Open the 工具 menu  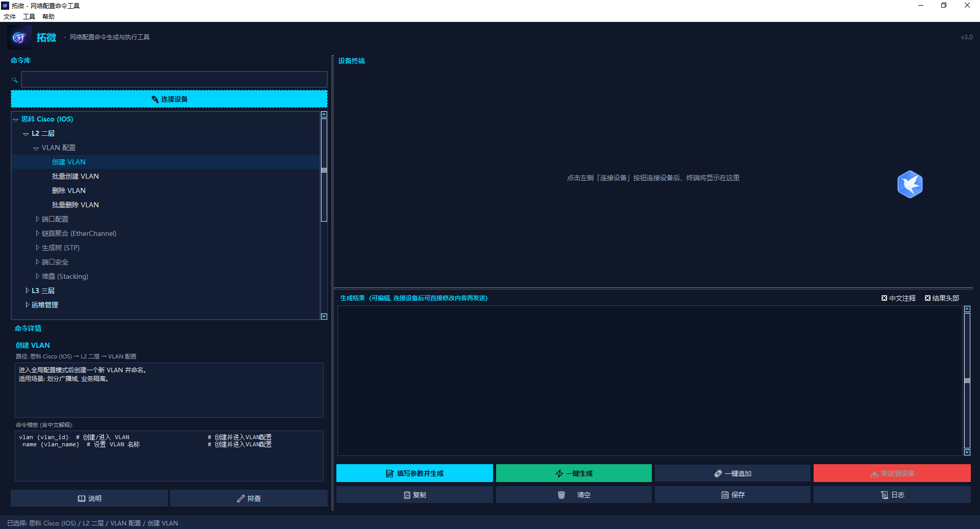(29, 17)
